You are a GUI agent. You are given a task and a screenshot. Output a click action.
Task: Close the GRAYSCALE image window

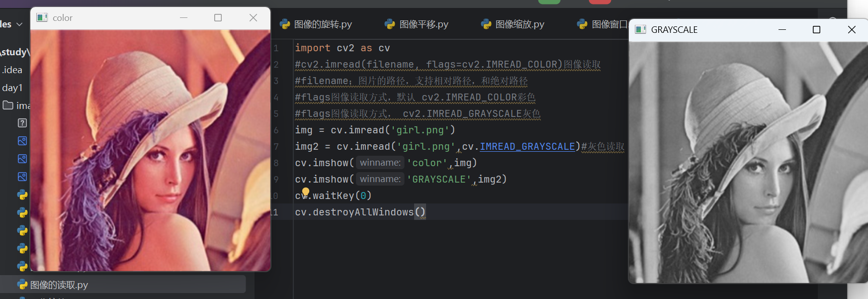[x=852, y=29]
